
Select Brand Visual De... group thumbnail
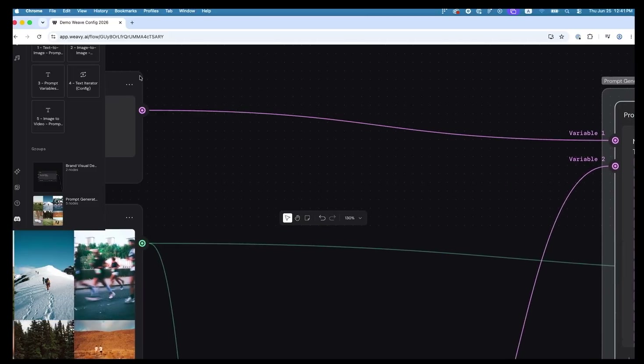(48, 177)
